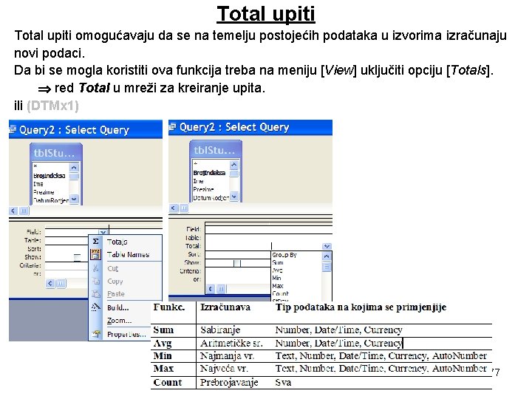Click left-arrow of left query grid horizontal scrollbar
This screenshot has height=399, width=532.
pos(50,283)
